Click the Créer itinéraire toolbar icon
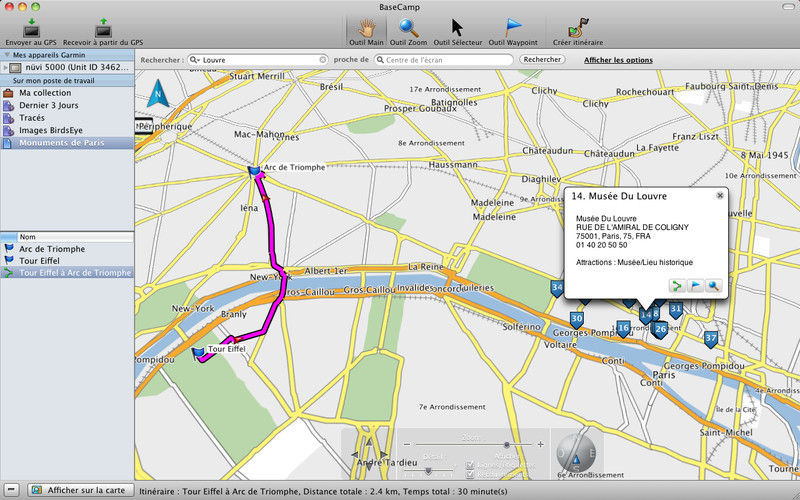 tap(578, 28)
